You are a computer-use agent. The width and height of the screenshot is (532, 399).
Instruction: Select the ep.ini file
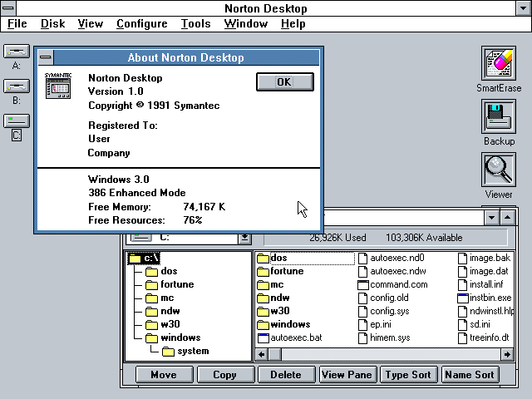pos(375,324)
